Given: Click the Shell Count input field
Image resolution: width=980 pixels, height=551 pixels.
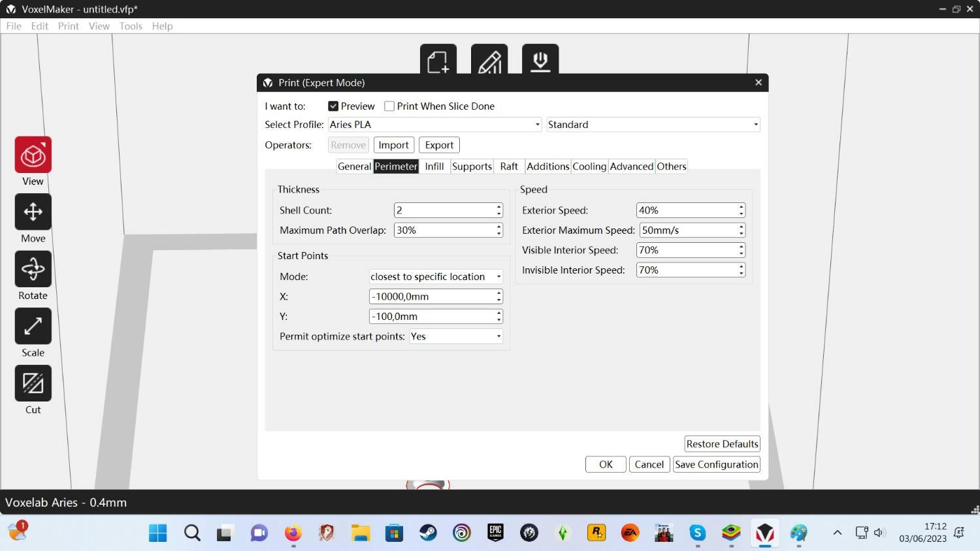Looking at the screenshot, I should coord(444,210).
